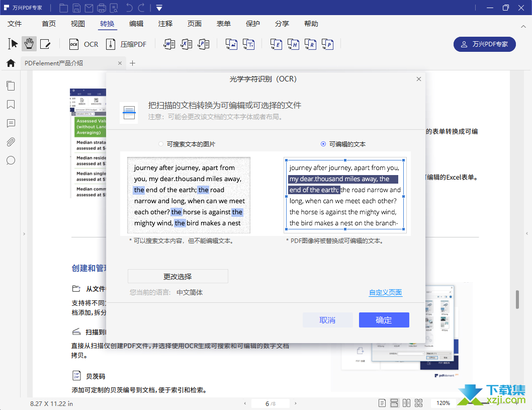Image resolution: width=532 pixels, height=410 pixels.
Task: Click the 120% zoom level field
Action: pos(443,403)
